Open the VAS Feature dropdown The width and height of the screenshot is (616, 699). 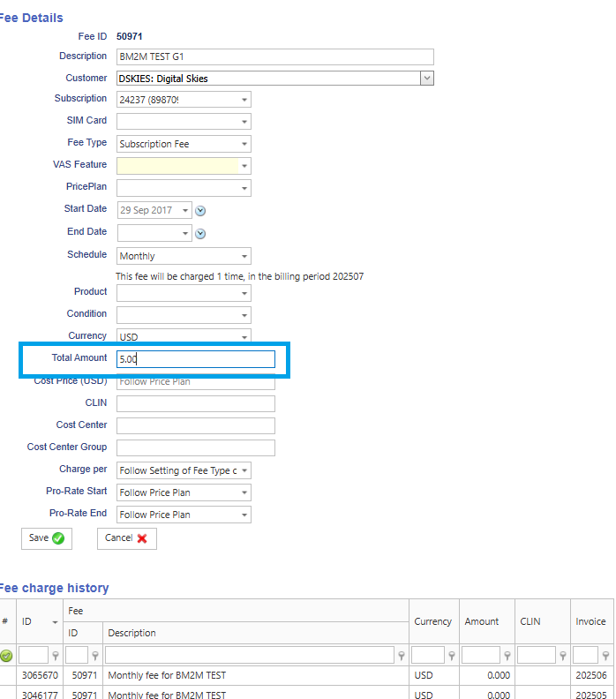tap(244, 166)
